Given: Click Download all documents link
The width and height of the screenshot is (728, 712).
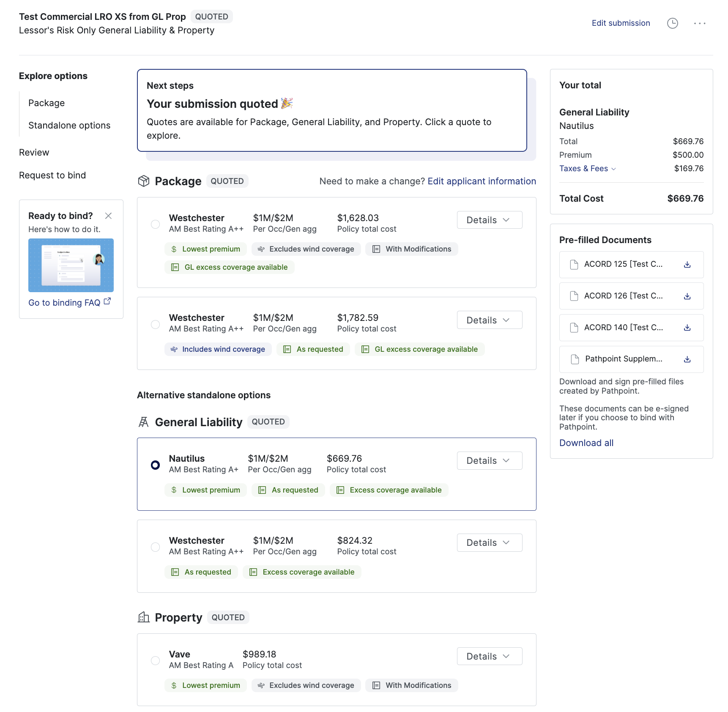Looking at the screenshot, I should click(586, 443).
